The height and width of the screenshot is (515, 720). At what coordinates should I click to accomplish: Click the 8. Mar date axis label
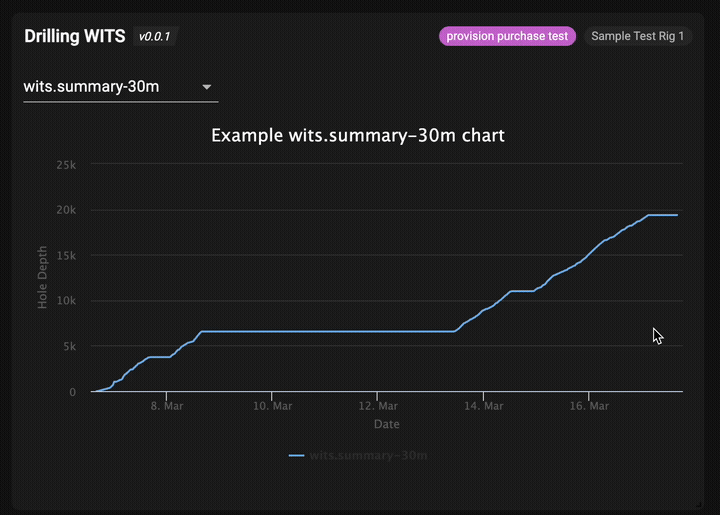point(167,406)
